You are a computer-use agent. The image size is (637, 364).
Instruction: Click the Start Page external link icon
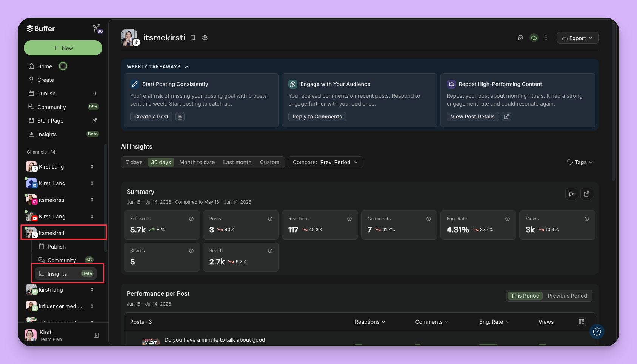pyautogui.click(x=95, y=120)
